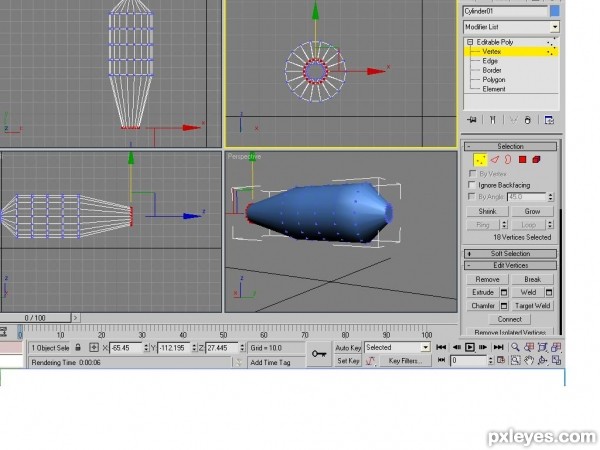Open Chamfer settings dialog box icon
The height and width of the screenshot is (450, 600).
[x=504, y=306]
